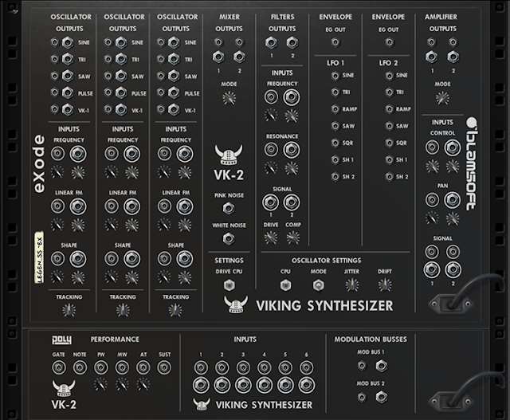Click the EG OUT jack above LFO 2
The height and width of the screenshot is (420, 510).
(390, 42)
